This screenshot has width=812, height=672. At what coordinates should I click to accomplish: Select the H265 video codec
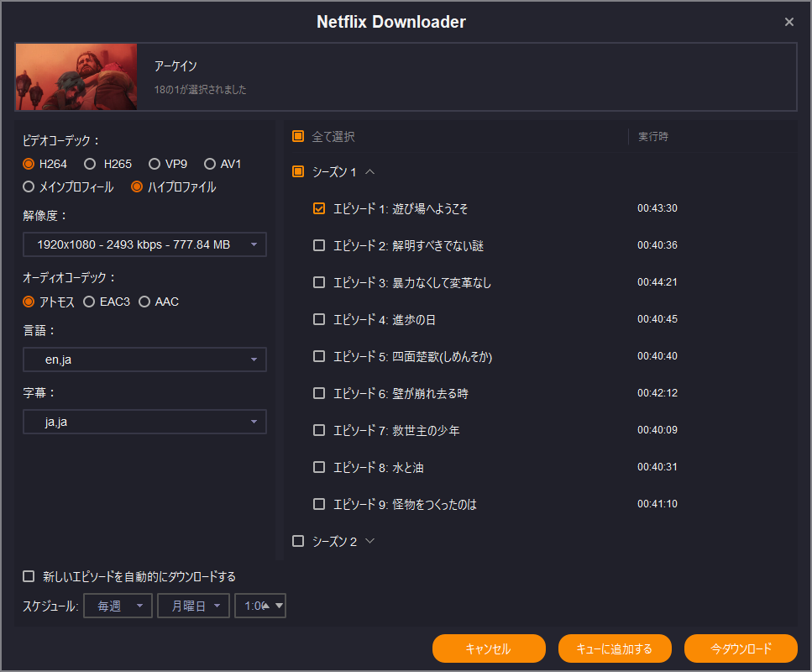(90, 165)
